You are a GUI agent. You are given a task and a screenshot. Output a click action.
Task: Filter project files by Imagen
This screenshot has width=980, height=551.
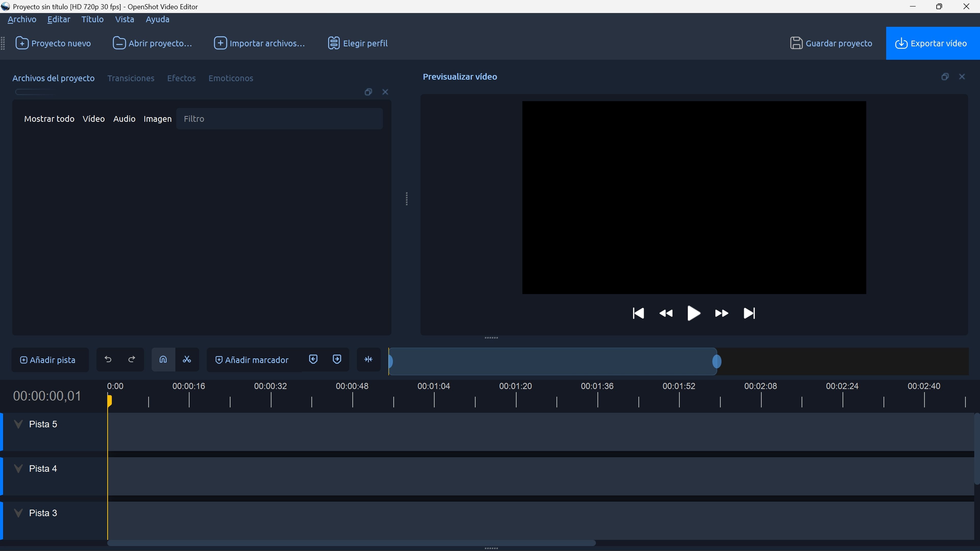tap(157, 119)
